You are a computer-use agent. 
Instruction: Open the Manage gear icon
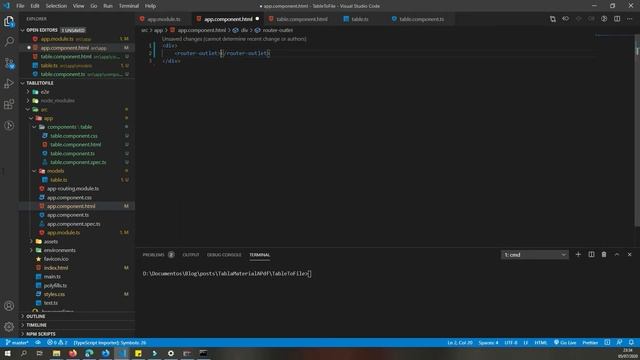9,327
